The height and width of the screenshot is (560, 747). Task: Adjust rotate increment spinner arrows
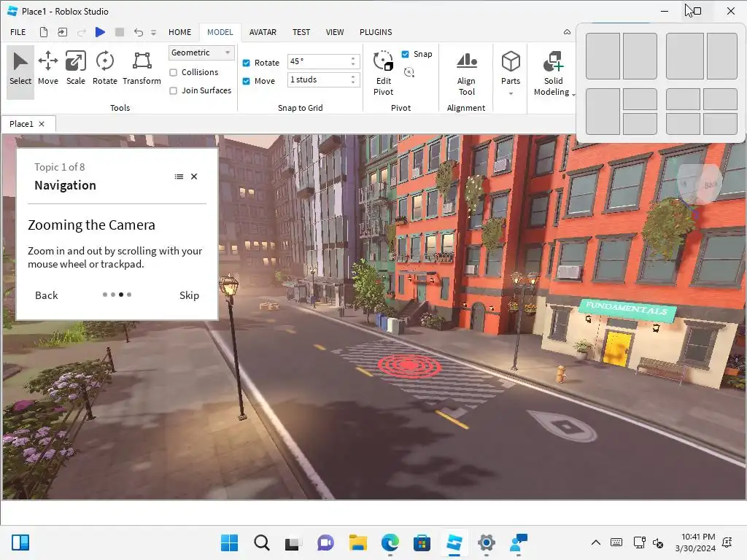[x=353, y=61]
